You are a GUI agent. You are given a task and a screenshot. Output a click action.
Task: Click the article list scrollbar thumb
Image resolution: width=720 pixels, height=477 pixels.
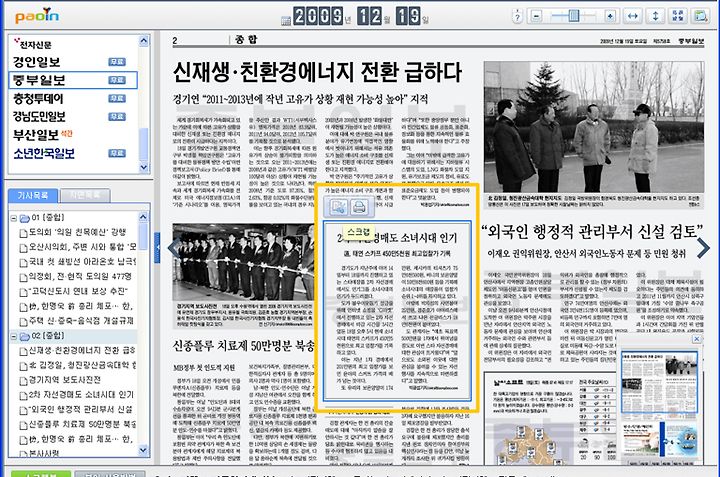point(143,236)
